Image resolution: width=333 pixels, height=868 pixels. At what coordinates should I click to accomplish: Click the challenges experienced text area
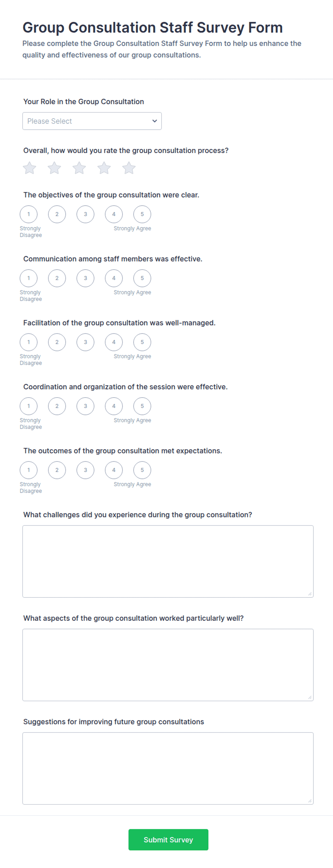[168, 561]
